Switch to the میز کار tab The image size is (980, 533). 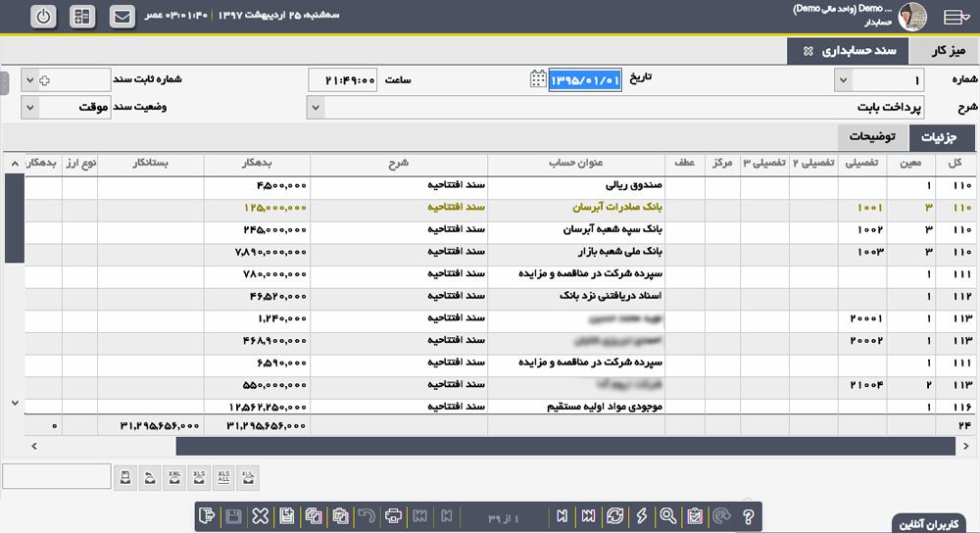pyautogui.click(x=948, y=51)
